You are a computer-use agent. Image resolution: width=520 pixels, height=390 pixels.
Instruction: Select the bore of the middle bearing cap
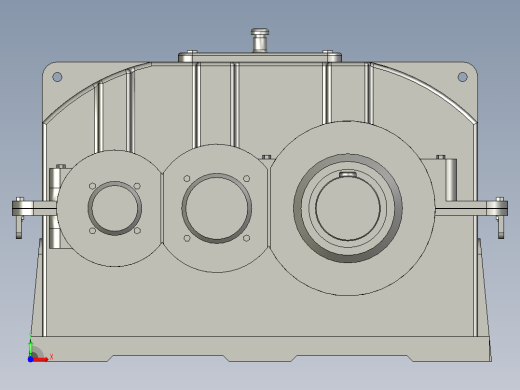click(216, 208)
